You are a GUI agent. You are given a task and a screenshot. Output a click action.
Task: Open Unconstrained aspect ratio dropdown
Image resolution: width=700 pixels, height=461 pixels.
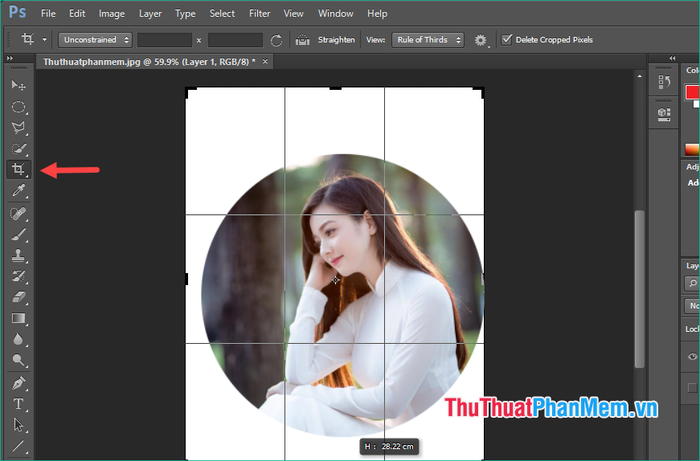[95, 40]
